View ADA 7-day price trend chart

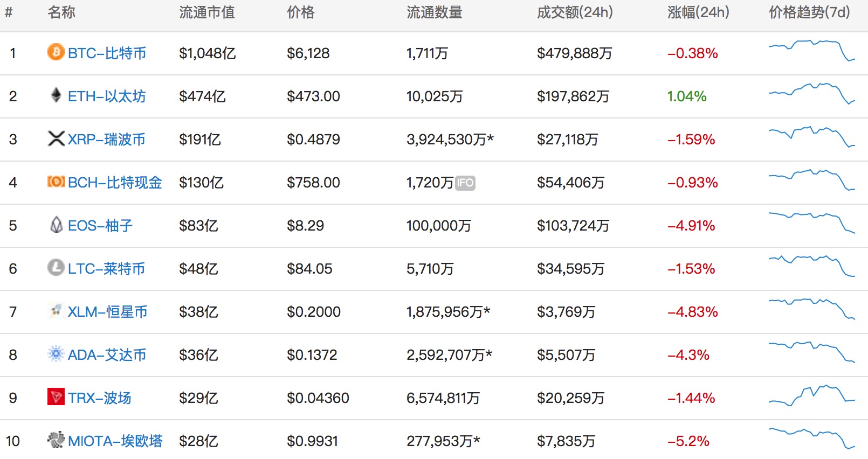[x=812, y=352]
